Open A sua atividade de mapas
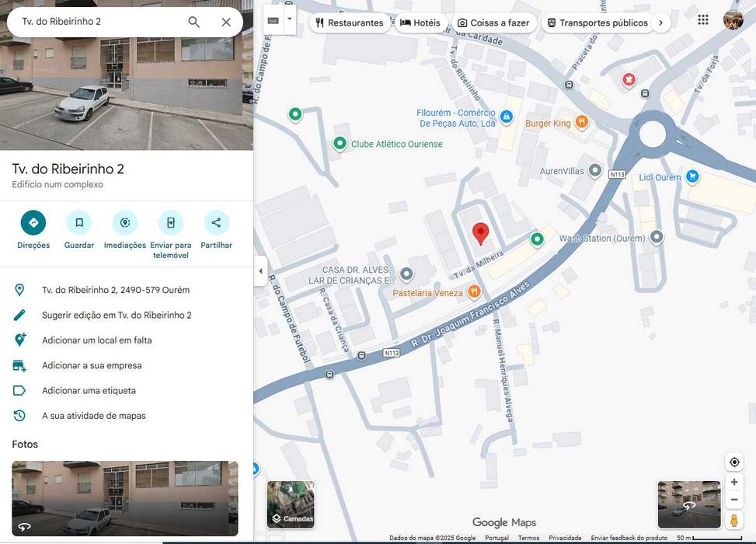 point(127,415)
